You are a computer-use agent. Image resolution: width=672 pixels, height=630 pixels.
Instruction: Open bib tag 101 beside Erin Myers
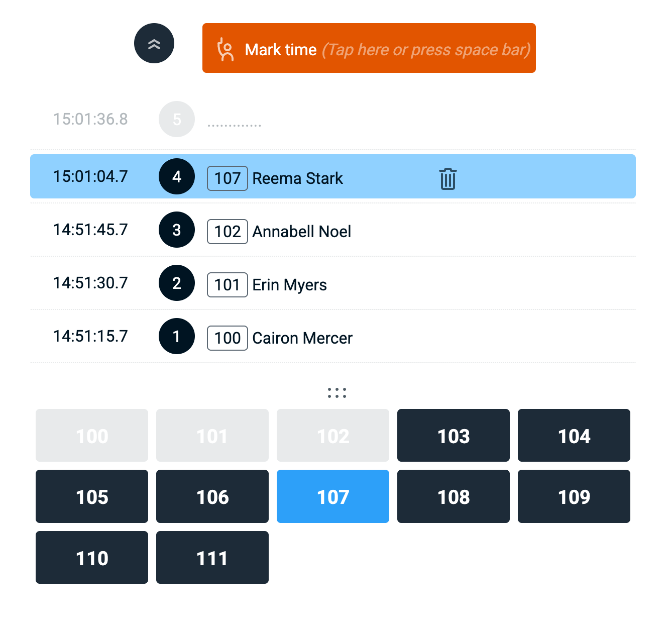pos(227,285)
